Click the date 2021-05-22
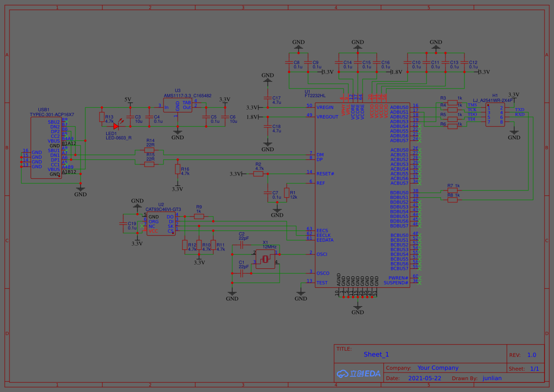The height and width of the screenshot is (392, 554). pos(425,378)
